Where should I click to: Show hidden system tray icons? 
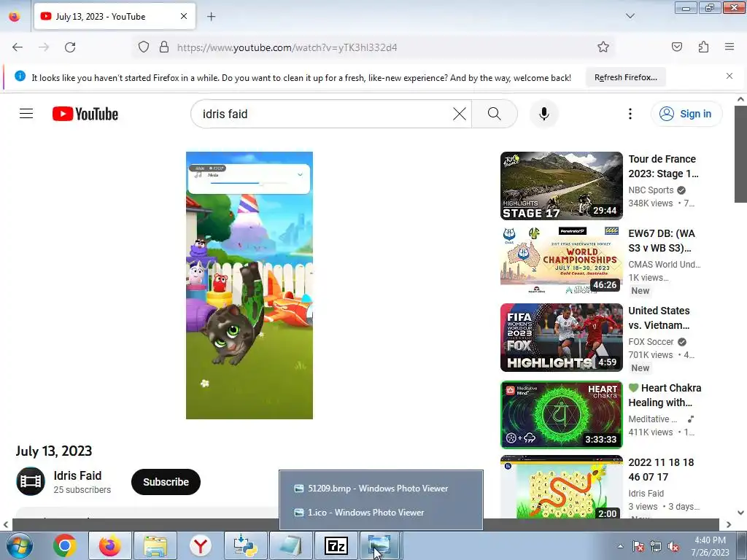[x=620, y=546]
